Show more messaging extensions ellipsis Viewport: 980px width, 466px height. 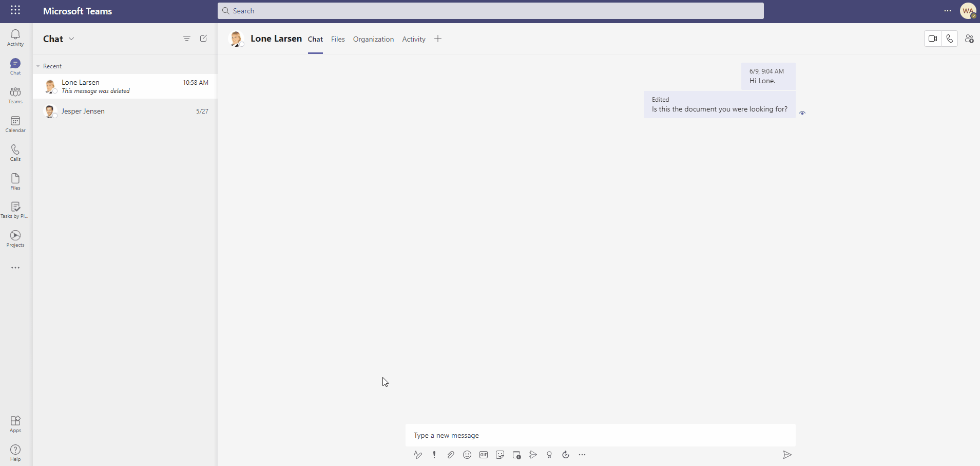pyautogui.click(x=582, y=455)
